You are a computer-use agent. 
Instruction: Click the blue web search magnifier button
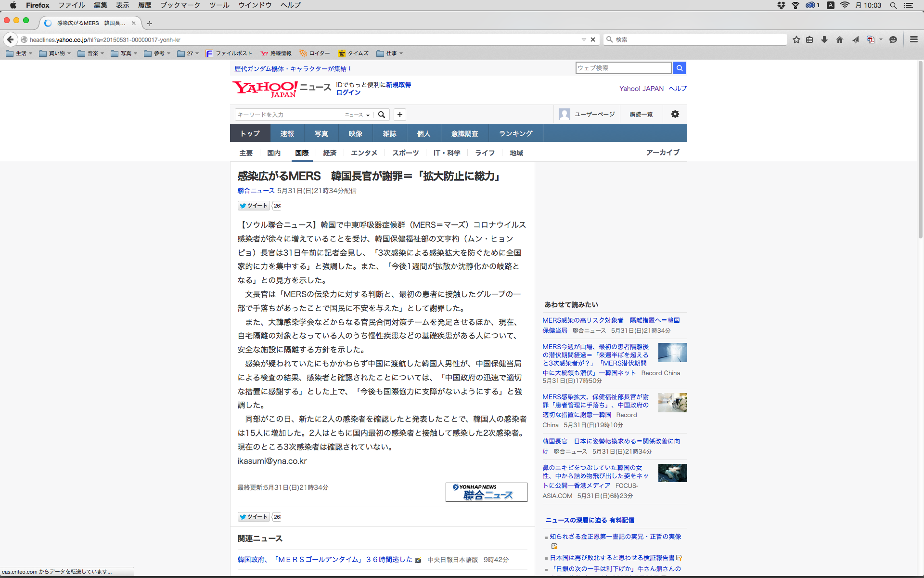click(679, 68)
